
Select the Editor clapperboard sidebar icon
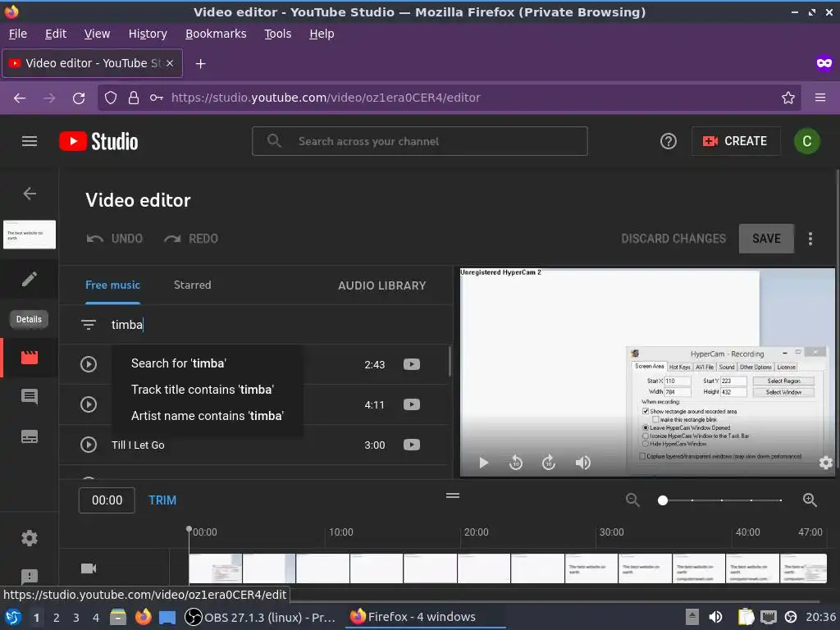pyautogui.click(x=30, y=358)
